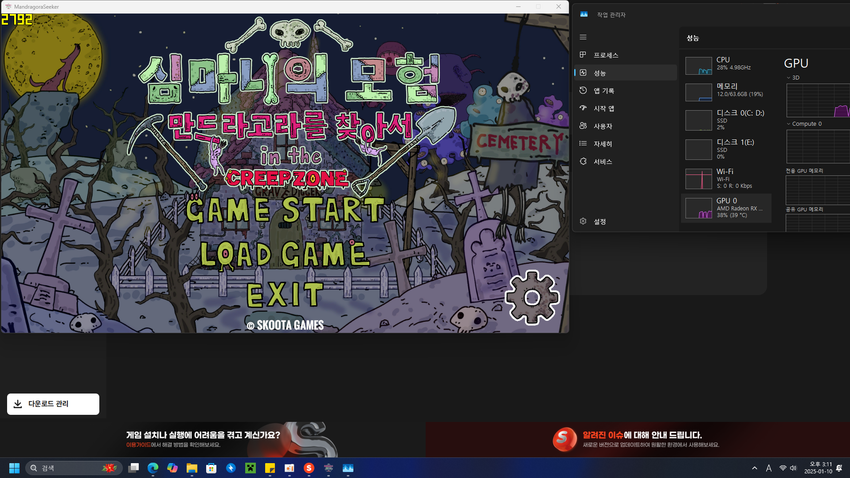Launch Minecraft from the taskbar
The width and height of the screenshot is (850, 478).
click(x=250, y=468)
